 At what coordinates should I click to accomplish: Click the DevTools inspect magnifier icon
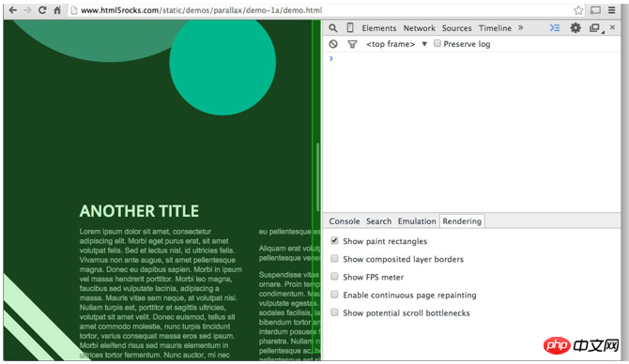tap(333, 28)
